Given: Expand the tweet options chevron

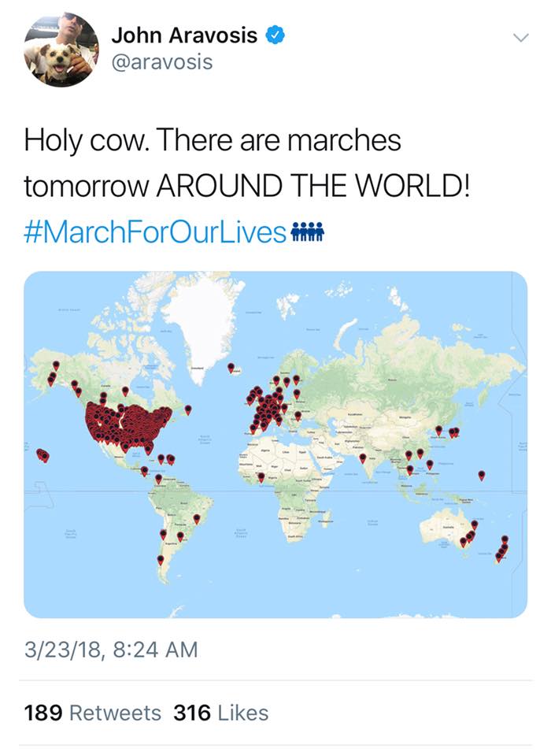Looking at the screenshot, I should (520, 37).
